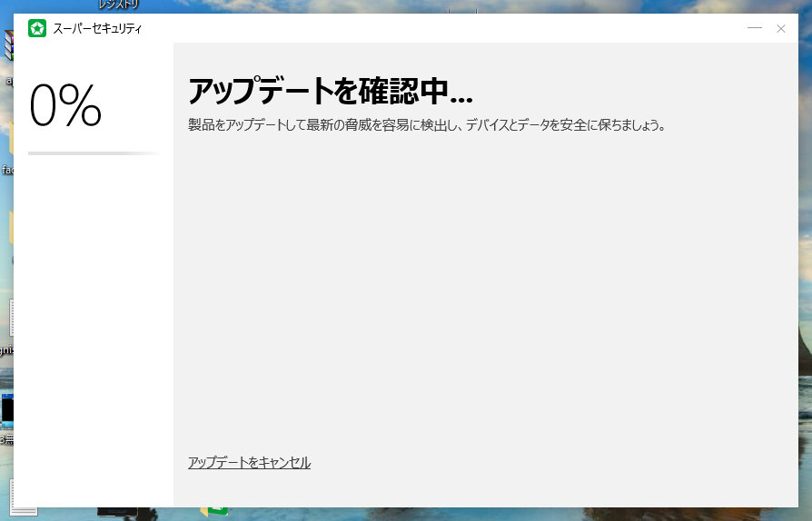Click the スーパーセキュリティ title bar text
This screenshot has width=812, height=521.
point(97,29)
